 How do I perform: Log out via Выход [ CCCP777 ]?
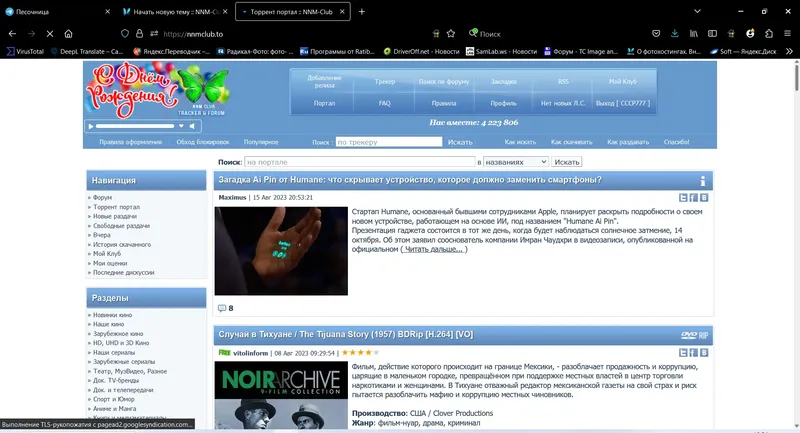(x=622, y=103)
